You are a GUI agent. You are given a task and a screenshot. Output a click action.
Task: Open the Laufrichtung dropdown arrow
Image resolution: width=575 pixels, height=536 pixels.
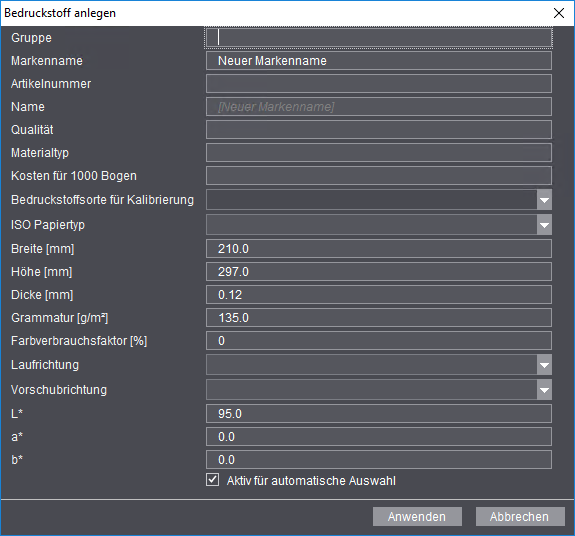point(545,365)
